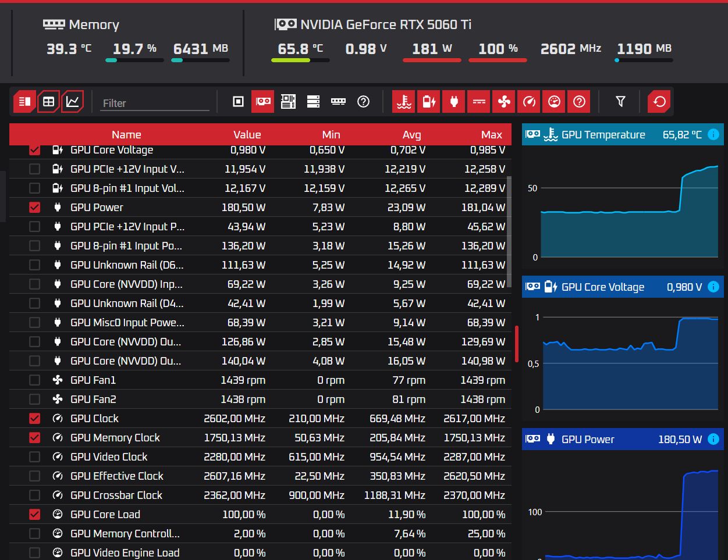Uncheck the GPU Clock checkbox
This screenshot has width=728, height=560.
click(x=34, y=418)
